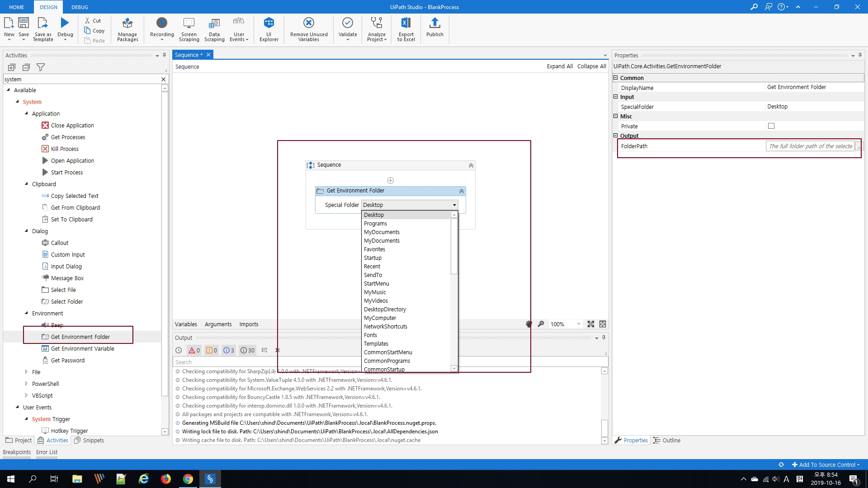The width and height of the screenshot is (868, 488).
Task: Click the fit to screen icon in designer
Action: coord(590,324)
